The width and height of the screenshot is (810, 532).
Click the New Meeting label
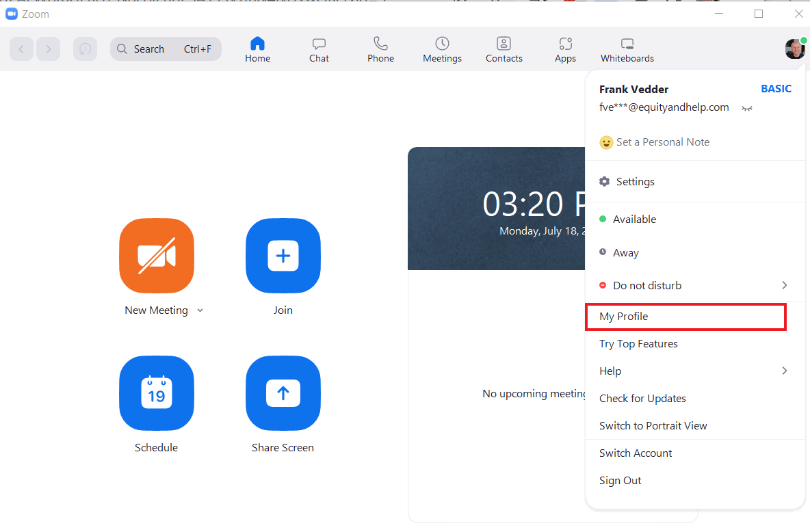coord(157,310)
